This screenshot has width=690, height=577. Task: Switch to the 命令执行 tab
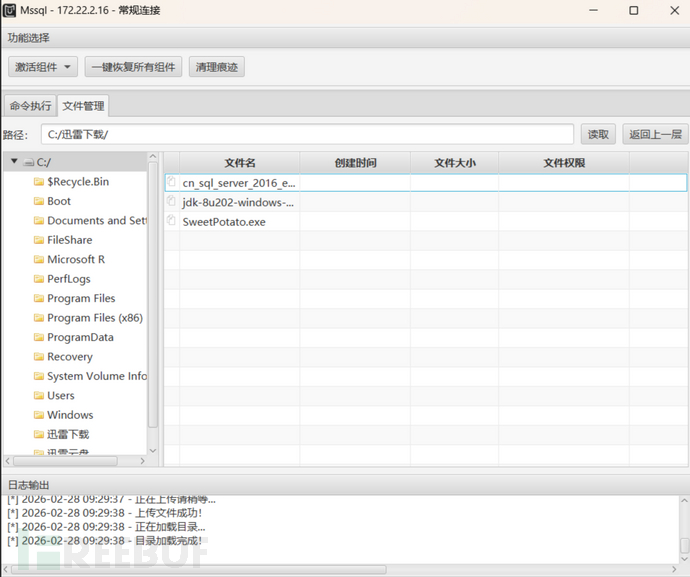coord(30,106)
